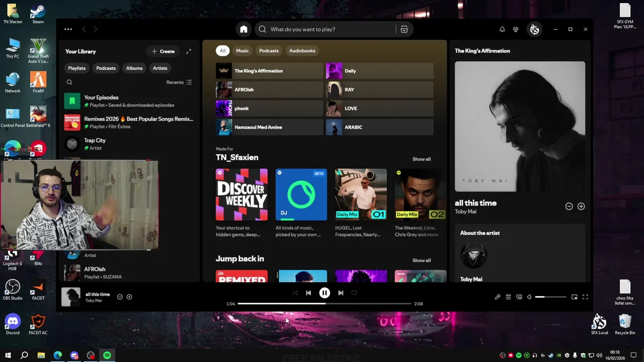Screen dimensions: 644x362
Task: Click minus icon in right panel
Action: pos(569,207)
